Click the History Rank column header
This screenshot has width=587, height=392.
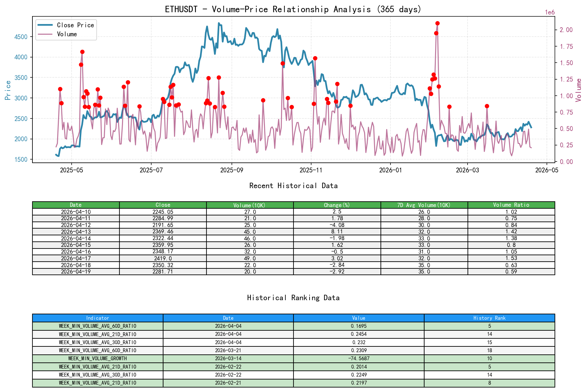click(x=489, y=318)
